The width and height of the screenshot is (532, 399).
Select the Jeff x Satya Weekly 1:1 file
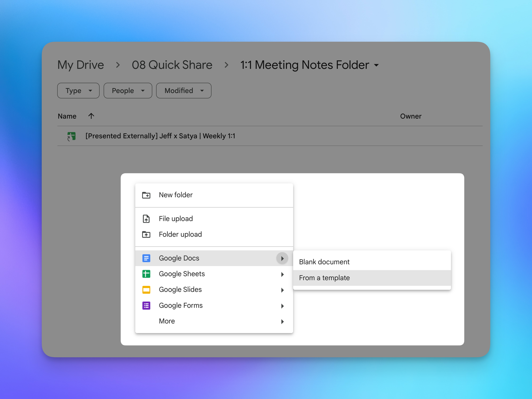160,136
